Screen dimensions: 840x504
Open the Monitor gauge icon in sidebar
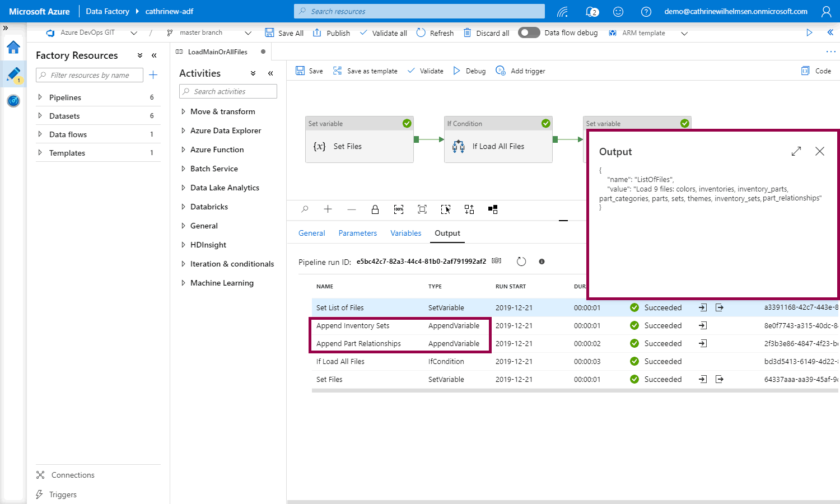pyautogui.click(x=13, y=101)
